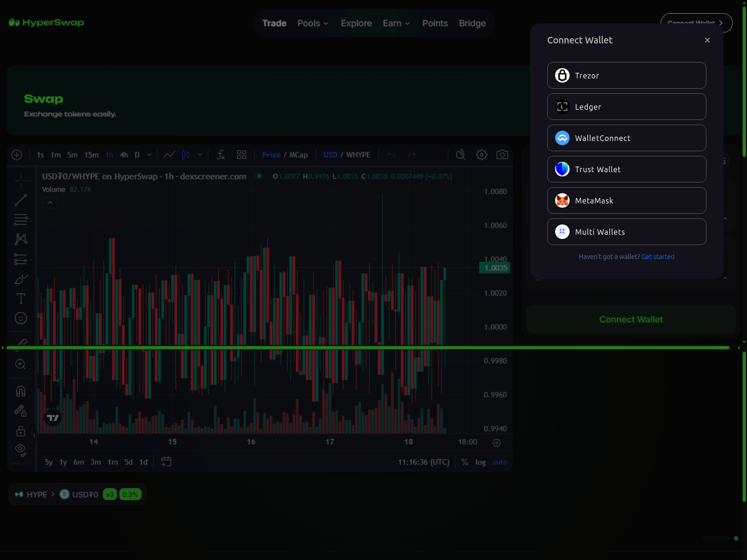Screen dimensions: 747x560
Task: Toggle lock all drawings
Action: point(21,431)
